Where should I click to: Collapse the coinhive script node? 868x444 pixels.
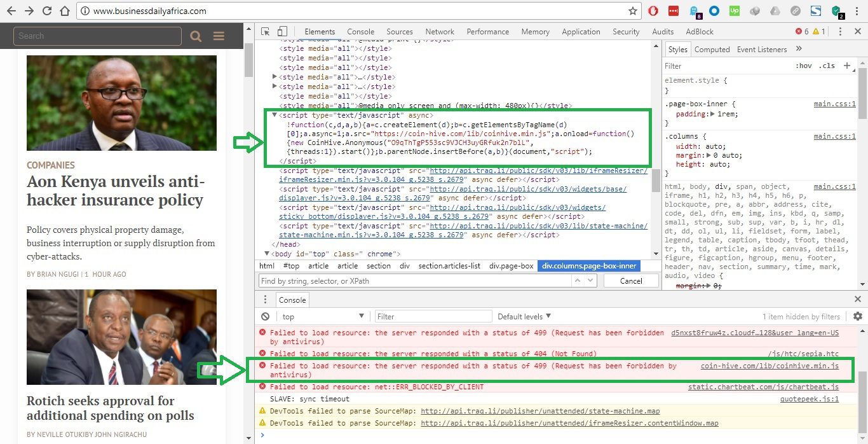(275, 115)
